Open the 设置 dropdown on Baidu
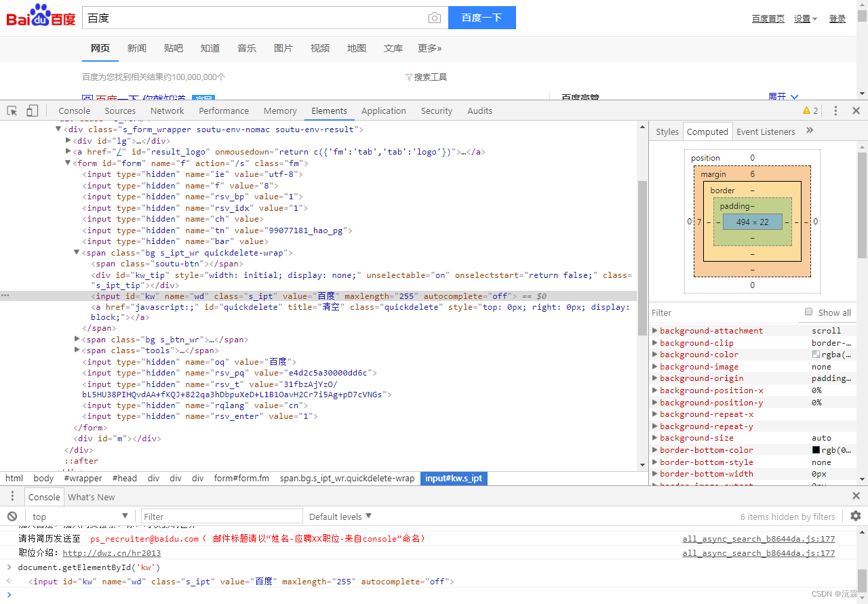868x604 pixels. [806, 19]
